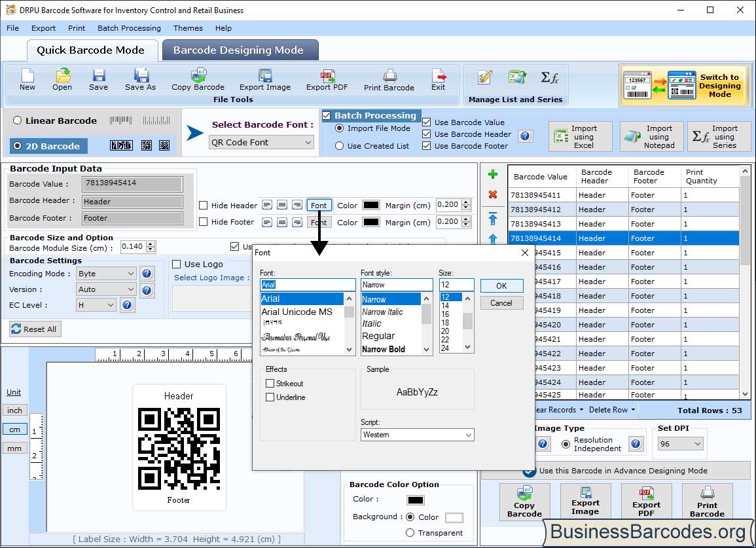Image resolution: width=756 pixels, height=548 pixels.
Task: Click the header Color swatch
Action: (x=370, y=205)
